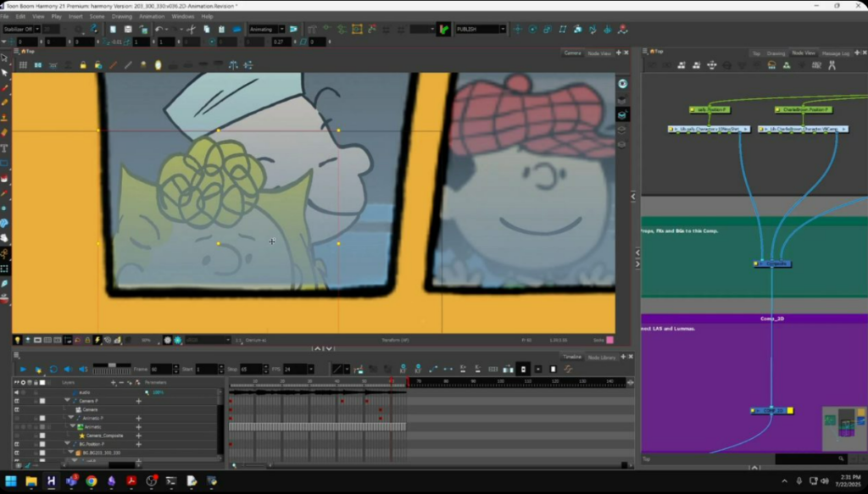
Task: Toggle visibility of the Camera-P layer
Action: coord(17,401)
